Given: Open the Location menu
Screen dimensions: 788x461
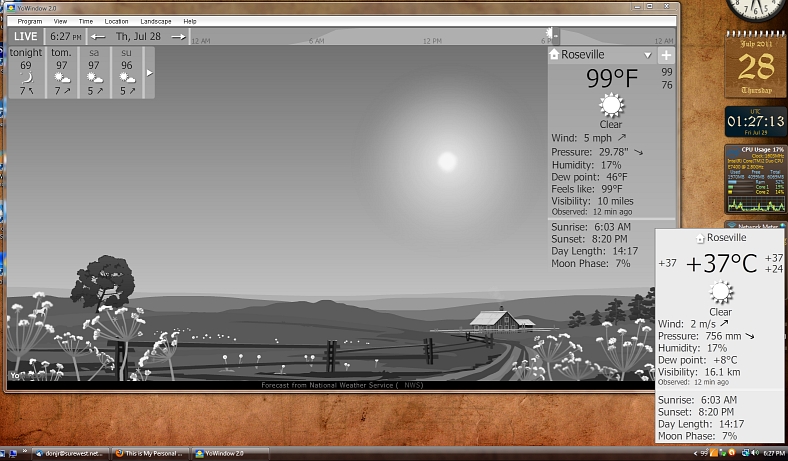Looking at the screenshot, I should pyautogui.click(x=116, y=21).
